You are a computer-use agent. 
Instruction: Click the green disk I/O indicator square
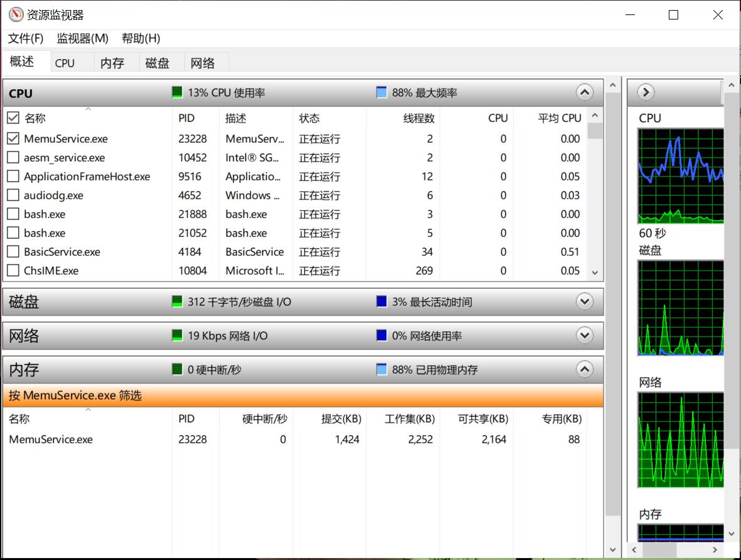(x=177, y=302)
